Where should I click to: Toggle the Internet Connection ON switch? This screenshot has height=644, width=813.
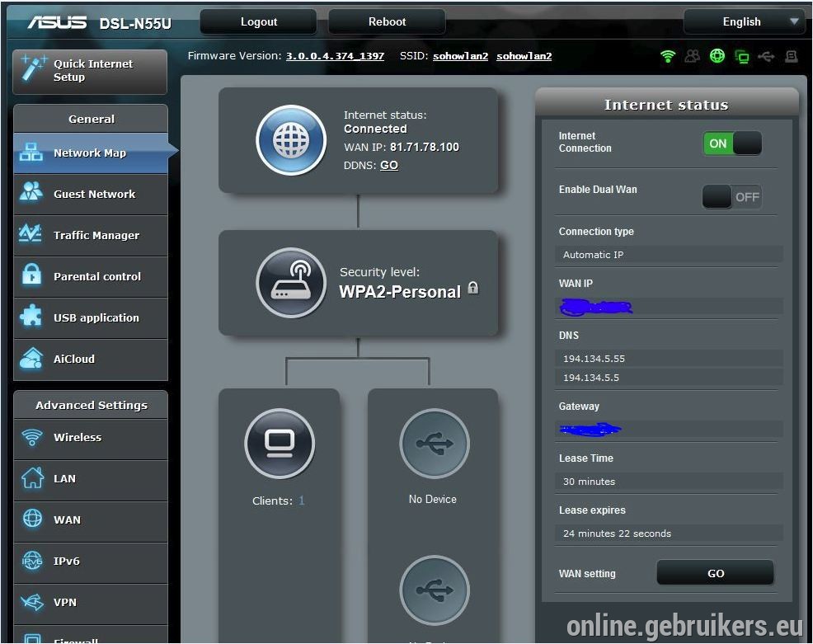tap(732, 143)
